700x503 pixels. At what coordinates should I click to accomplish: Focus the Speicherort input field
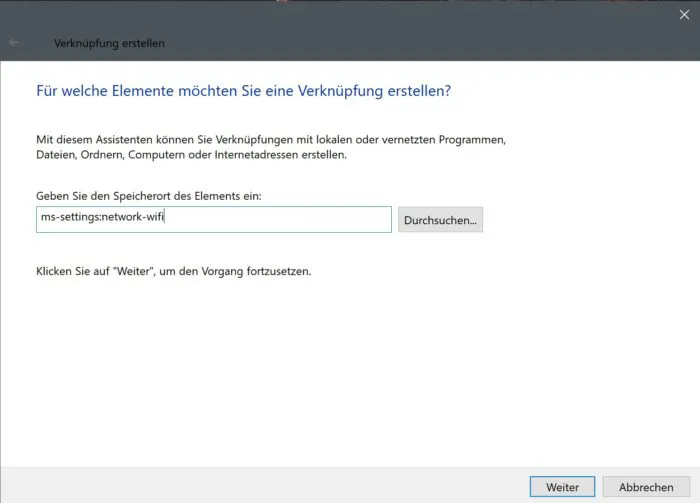click(x=214, y=219)
